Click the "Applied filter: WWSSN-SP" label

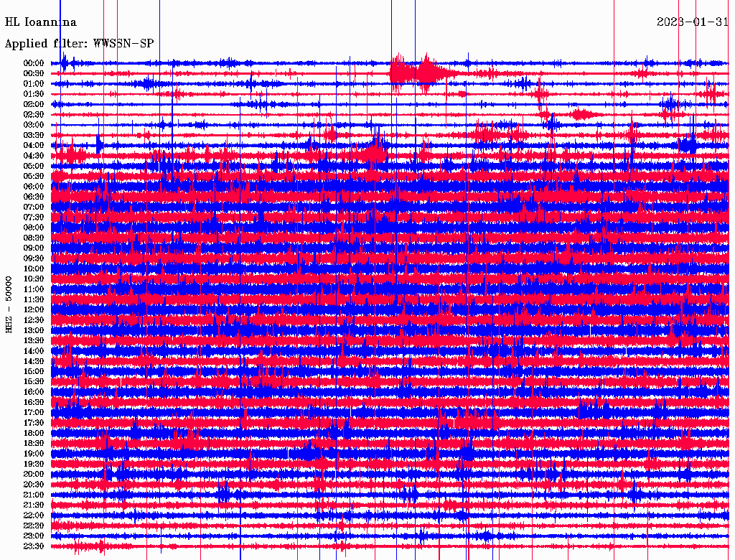tap(79, 44)
